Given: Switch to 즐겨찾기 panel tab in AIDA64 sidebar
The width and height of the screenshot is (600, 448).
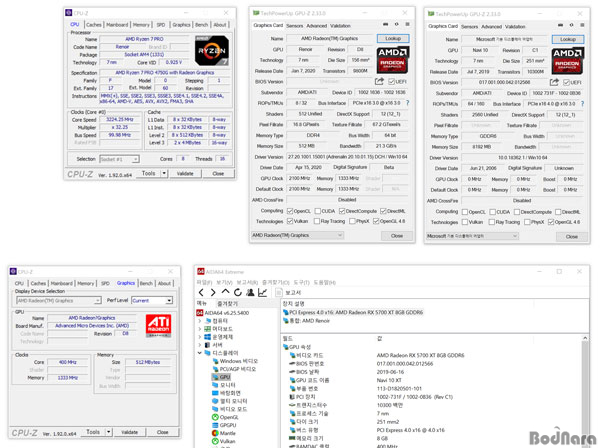Looking at the screenshot, I should (x=227, y=303).
